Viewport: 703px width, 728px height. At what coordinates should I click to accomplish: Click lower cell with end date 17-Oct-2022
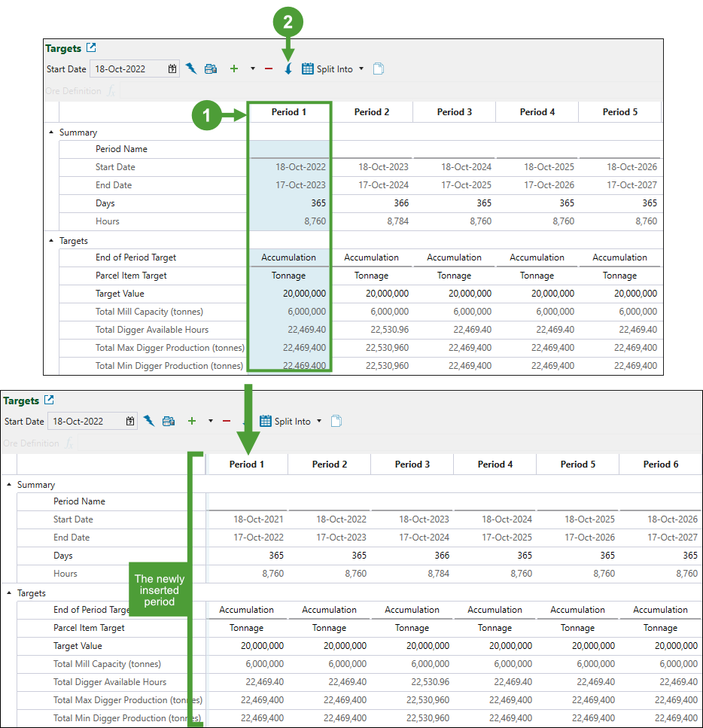click(x=247, y=538)
